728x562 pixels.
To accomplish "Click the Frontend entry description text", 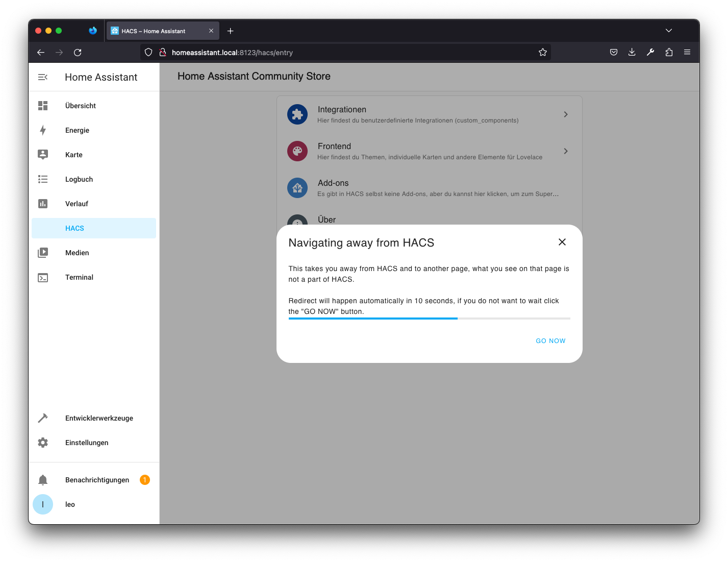I will [430, 157].
